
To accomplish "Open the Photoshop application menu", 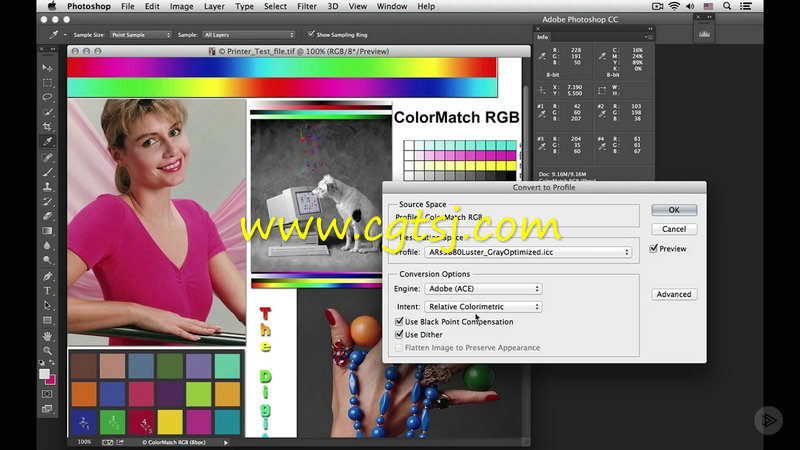I will 89,6.
